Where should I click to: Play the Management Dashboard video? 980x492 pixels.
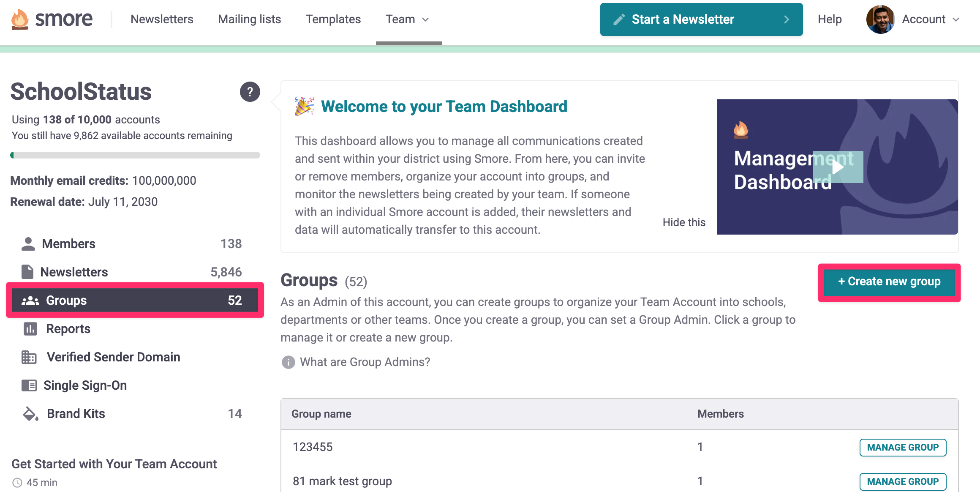[x=838, y=167]
